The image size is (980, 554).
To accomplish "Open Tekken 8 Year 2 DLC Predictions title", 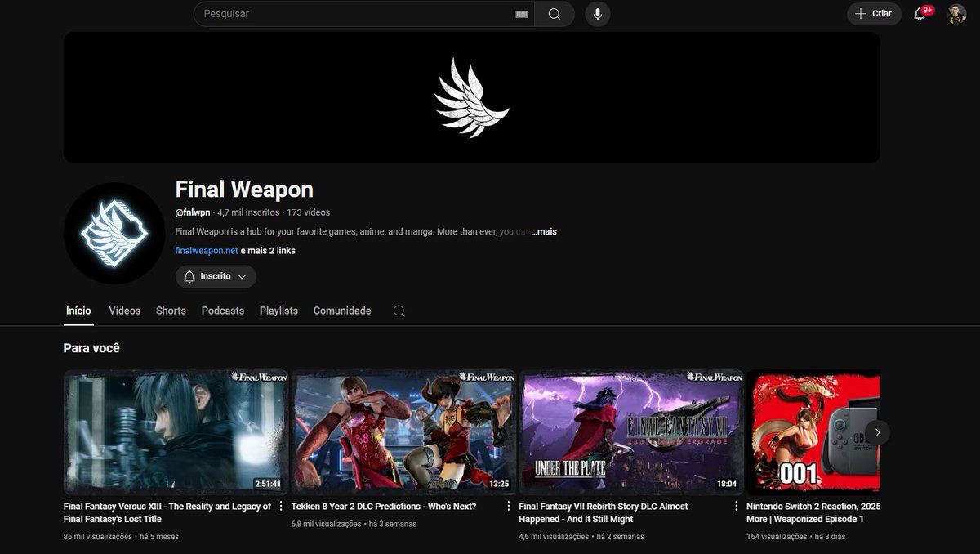I will coord(384,507).
